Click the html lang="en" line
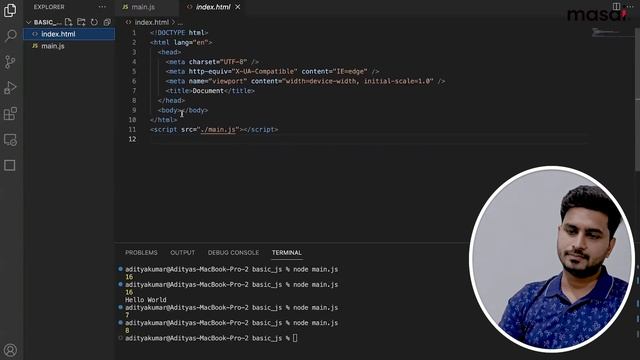Image resolution: width=640 pixels, height=360 pixels. (x=181, y=42)
